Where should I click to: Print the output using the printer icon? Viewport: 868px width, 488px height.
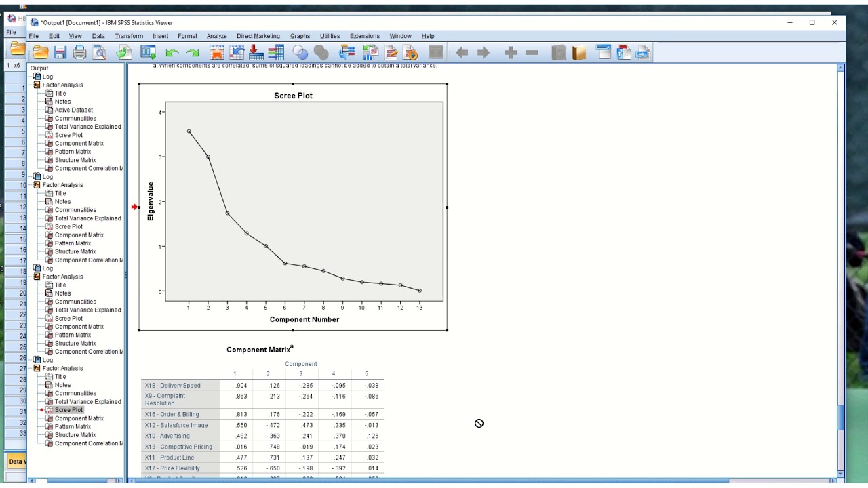click(80, 52)
